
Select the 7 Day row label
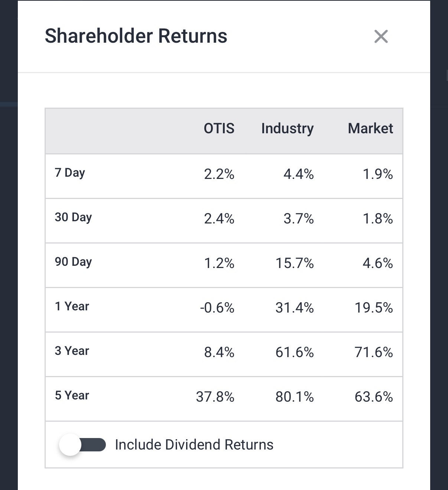(x=70, y=173)
